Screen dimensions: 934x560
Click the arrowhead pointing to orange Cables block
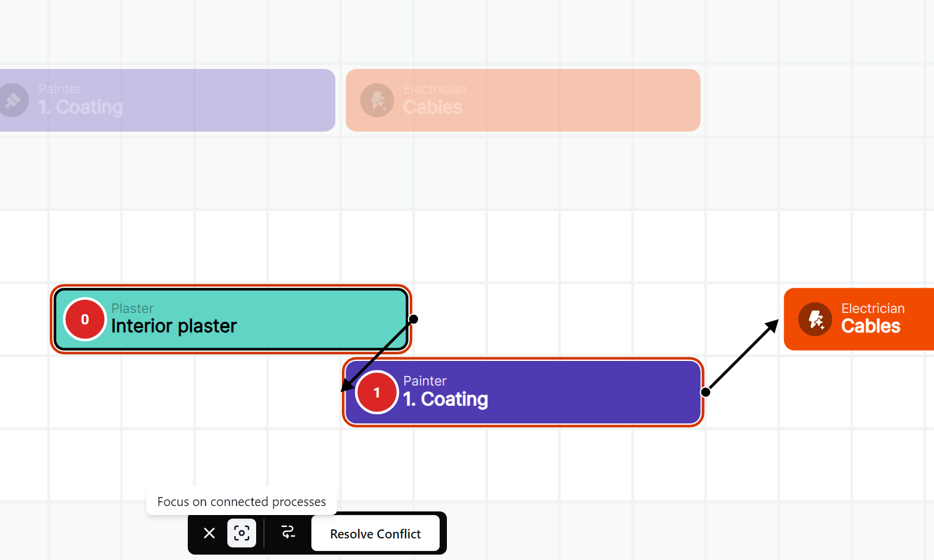coord(773,326)
